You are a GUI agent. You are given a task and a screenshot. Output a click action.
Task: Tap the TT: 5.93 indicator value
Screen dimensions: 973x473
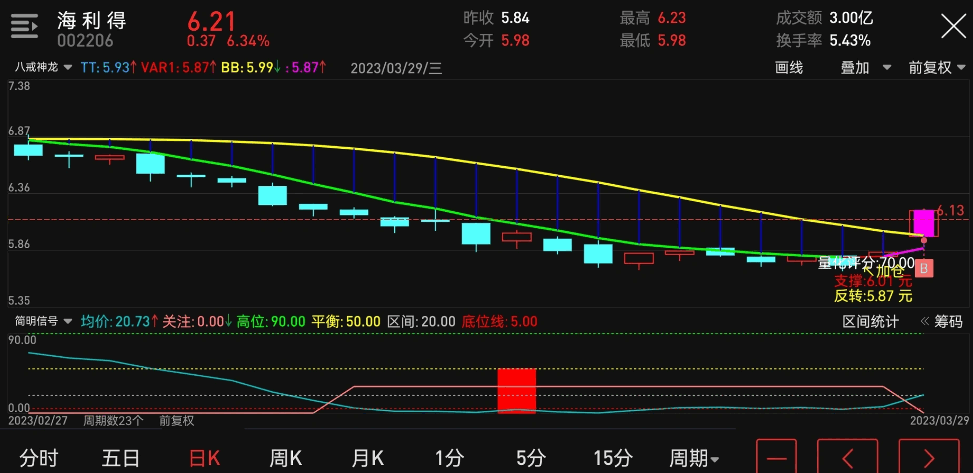coord(109,68)
